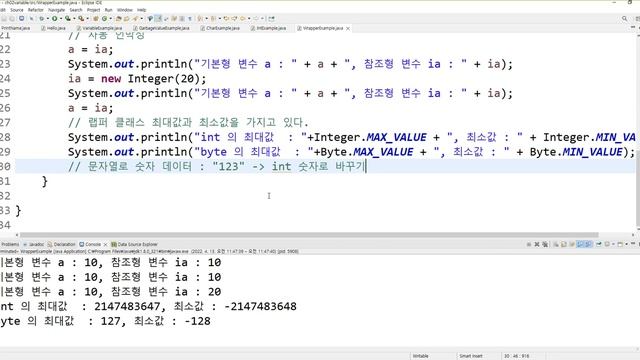The image size is (640, 360).
Task: Click the Next Annotation toolbar icon
Action: (200, 18)
